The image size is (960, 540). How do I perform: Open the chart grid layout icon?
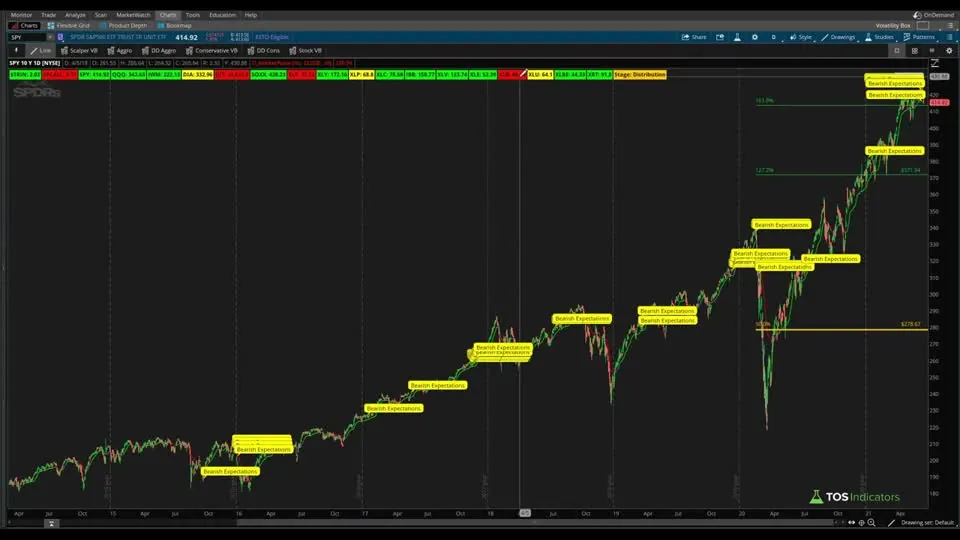coord(915,51)
